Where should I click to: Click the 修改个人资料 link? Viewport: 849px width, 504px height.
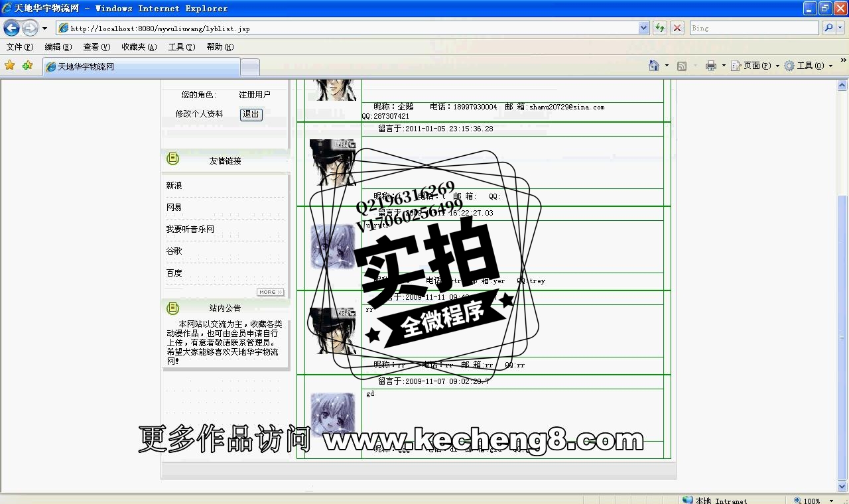[199, 114]
